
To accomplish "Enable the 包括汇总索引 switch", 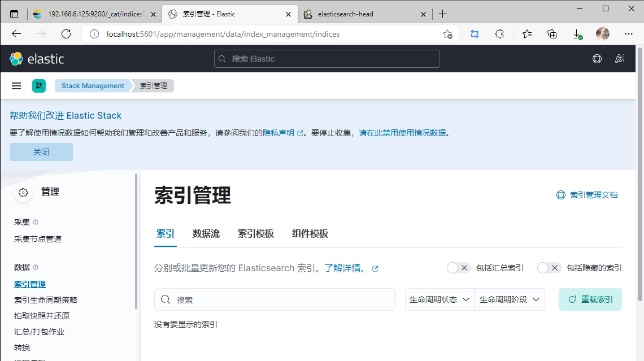I will 458,268.
